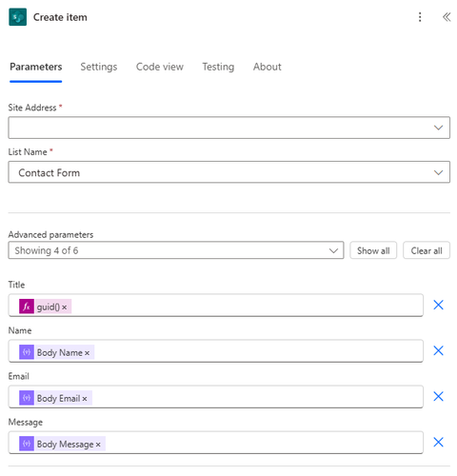Select the Parameters tab
457x476 pixels.
(36, 67)
